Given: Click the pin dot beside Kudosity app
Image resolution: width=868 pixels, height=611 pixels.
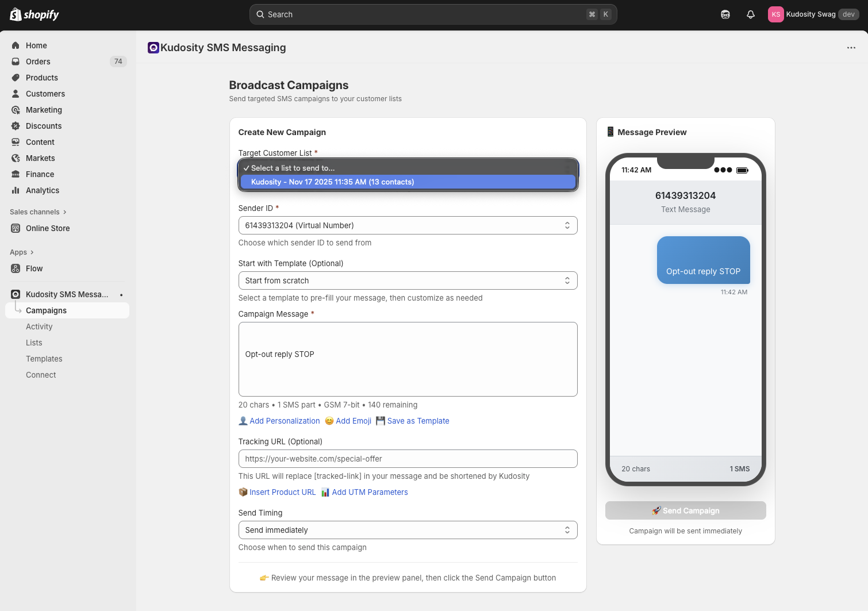Looking at the screenshot, I should (x=121, y=295).
